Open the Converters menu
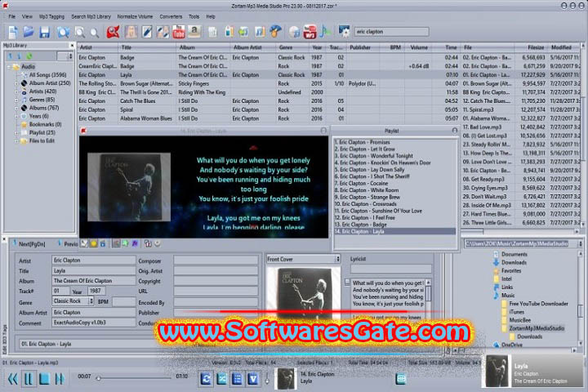588x392 pixels. pyautogui.click(x=171, y=16)
